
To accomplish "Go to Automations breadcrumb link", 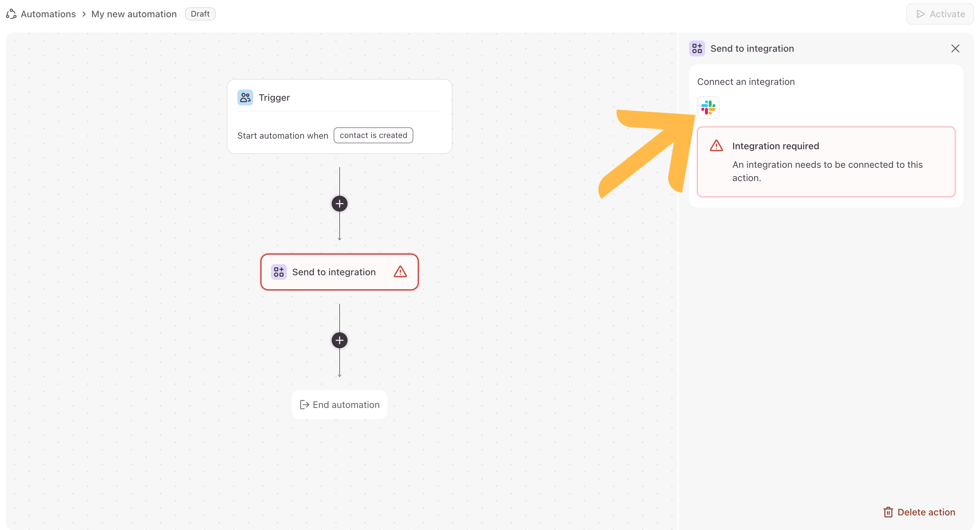I will 48,14.
